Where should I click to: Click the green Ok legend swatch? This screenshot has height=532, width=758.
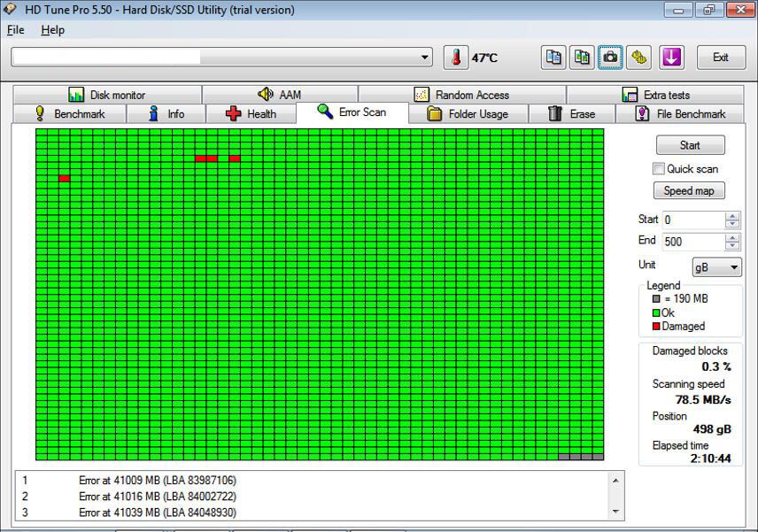(656, 312)
